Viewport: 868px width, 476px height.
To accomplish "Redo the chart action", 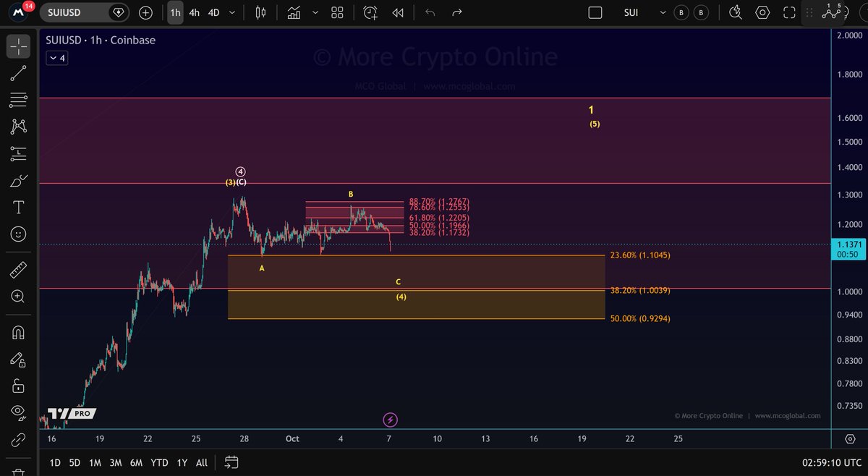I will [456, 12].
